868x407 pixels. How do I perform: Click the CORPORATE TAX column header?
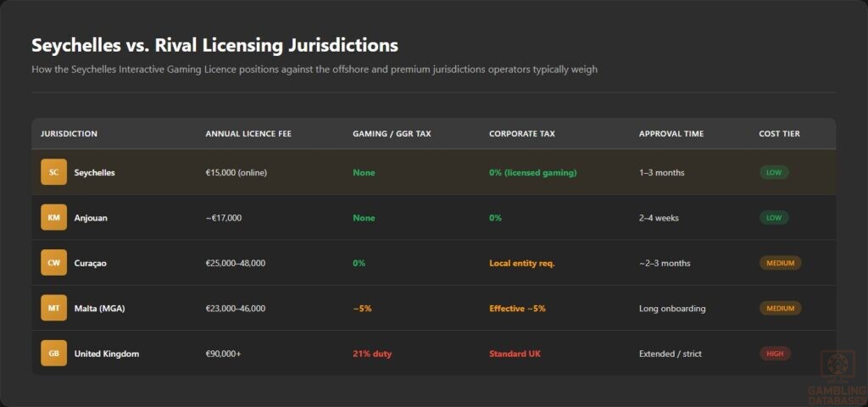pyautogui.click(x=522, y=133)
